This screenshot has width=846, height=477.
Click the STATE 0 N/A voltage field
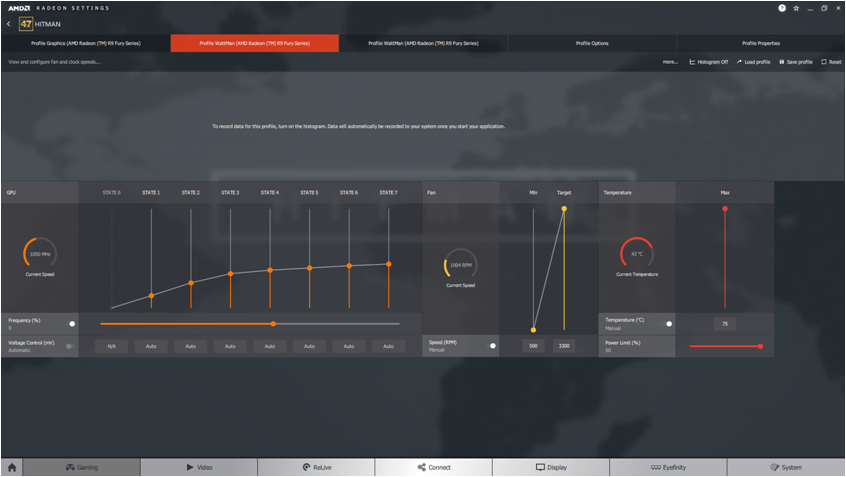click(112, 346)
